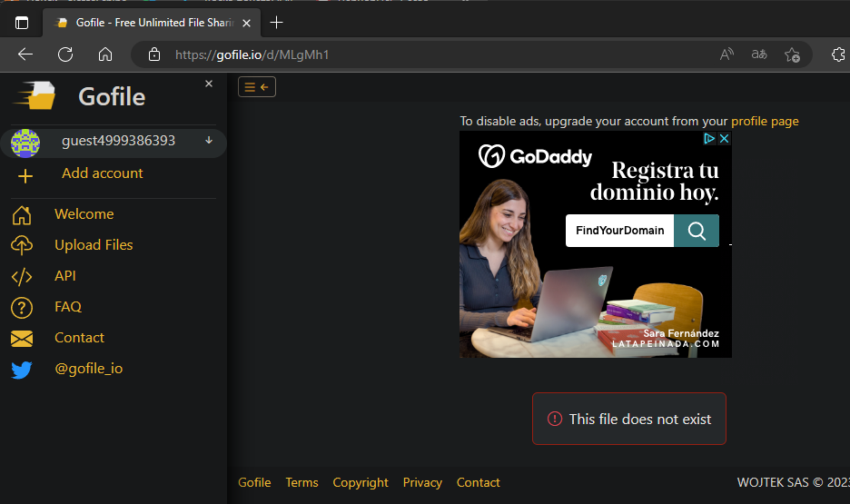Open the browser home page
Screen dimensions: 850x504
click(x=105, y=54)
